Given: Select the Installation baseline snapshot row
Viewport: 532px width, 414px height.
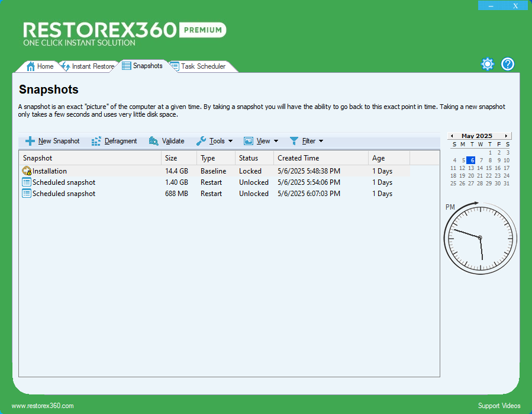Looking at the screenshot, I should click(89, 171).
